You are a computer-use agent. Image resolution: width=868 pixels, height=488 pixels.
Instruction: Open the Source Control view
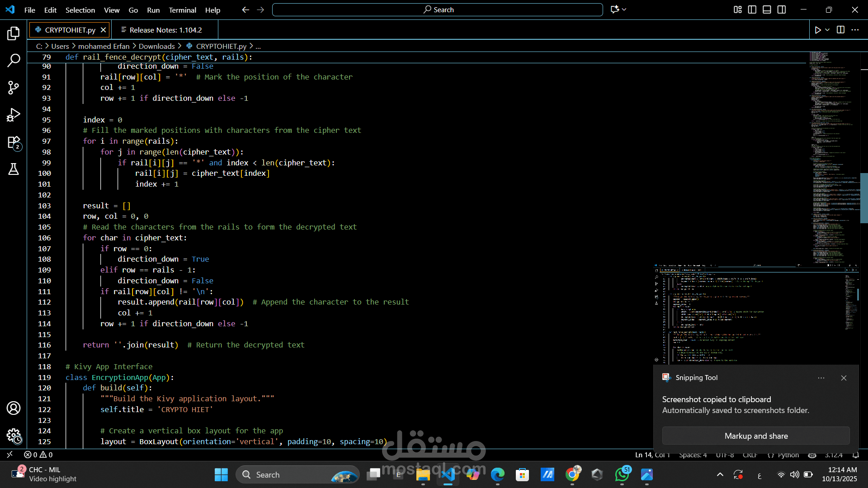(x=14, y=88)
